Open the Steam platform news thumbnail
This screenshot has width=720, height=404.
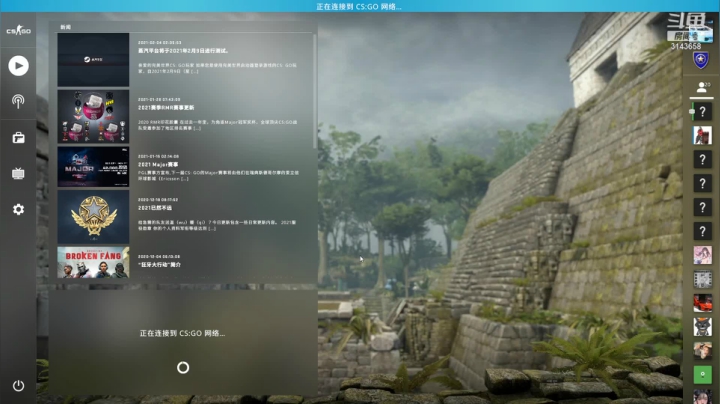coord(93,60)
